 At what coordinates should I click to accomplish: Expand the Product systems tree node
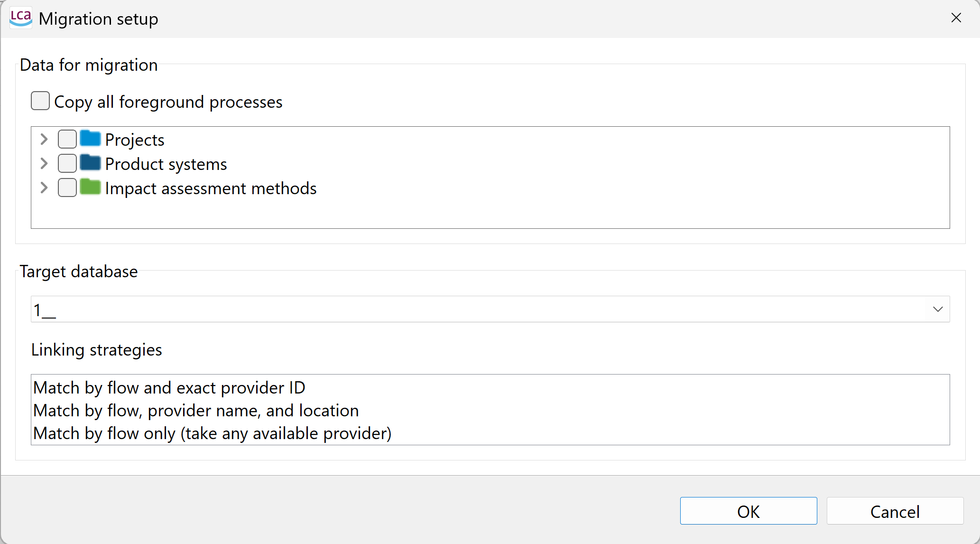(44, 163)
